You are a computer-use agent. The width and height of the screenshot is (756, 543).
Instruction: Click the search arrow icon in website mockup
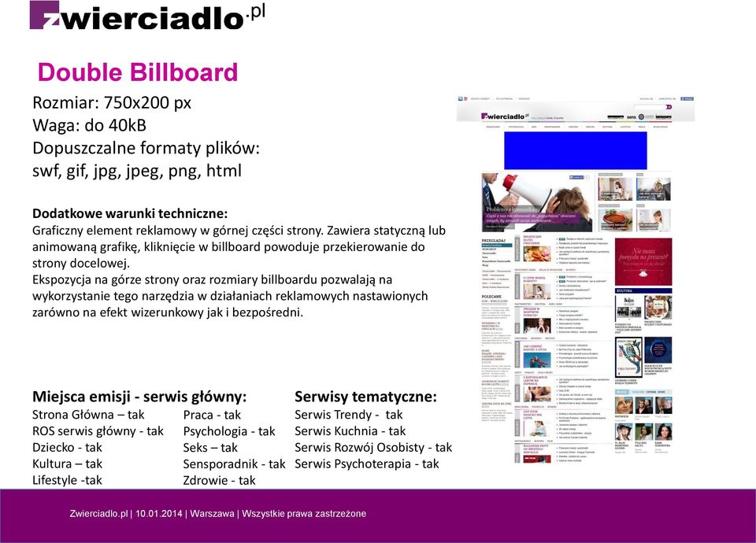[669, 107]
